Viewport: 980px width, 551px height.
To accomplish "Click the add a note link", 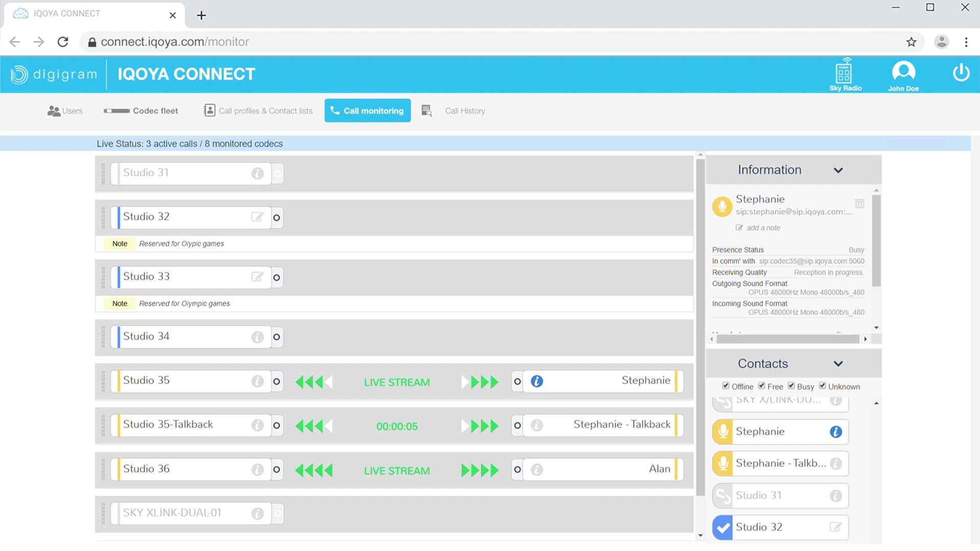I will [763, 228].
